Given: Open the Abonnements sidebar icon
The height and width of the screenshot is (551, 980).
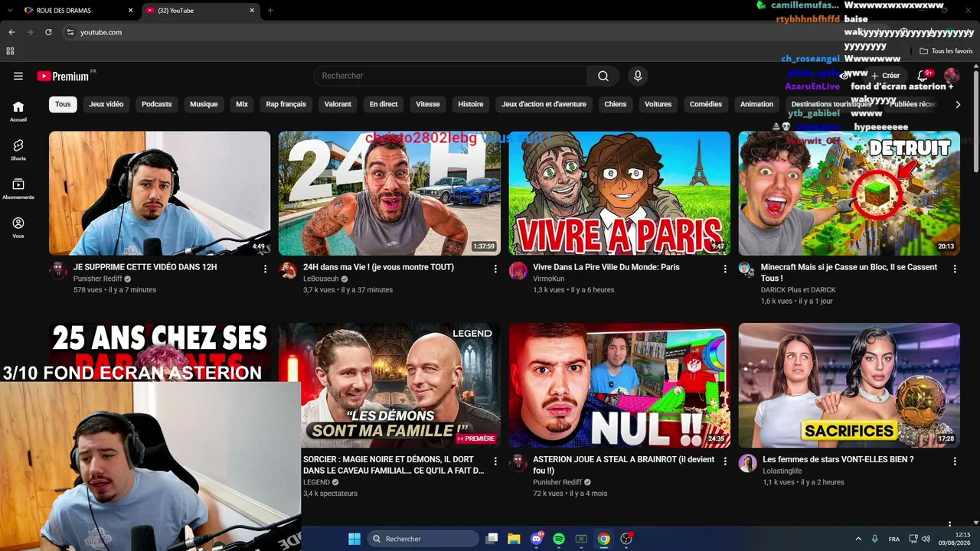Looking at the screenshot, I should (18, 189).
